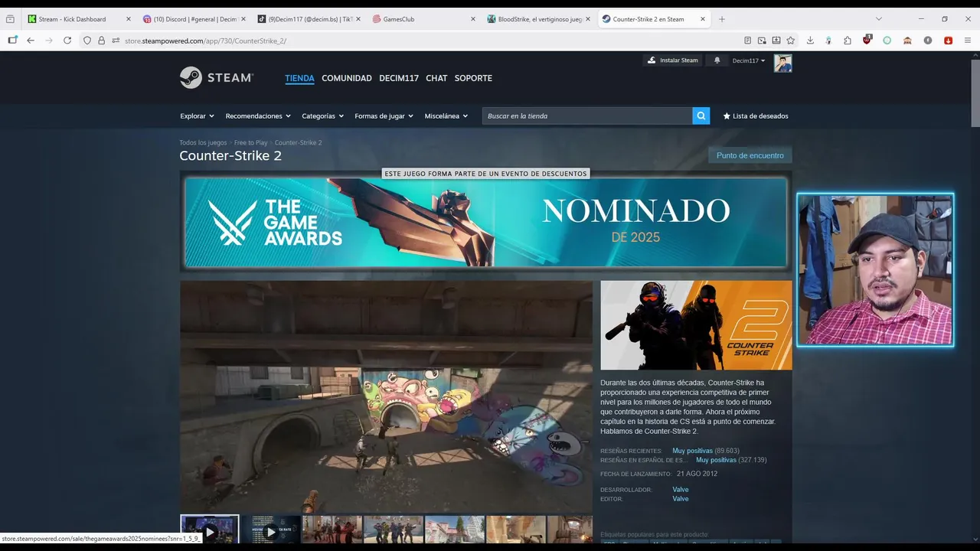Open the DECIM117 profile menu
Screen dimensions: 980x551
coord(399,78)
